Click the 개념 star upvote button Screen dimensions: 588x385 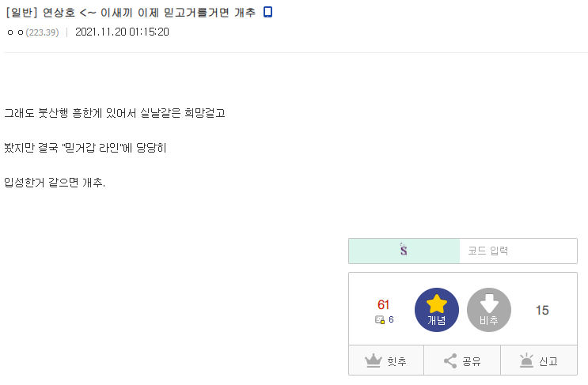point(437,310)
